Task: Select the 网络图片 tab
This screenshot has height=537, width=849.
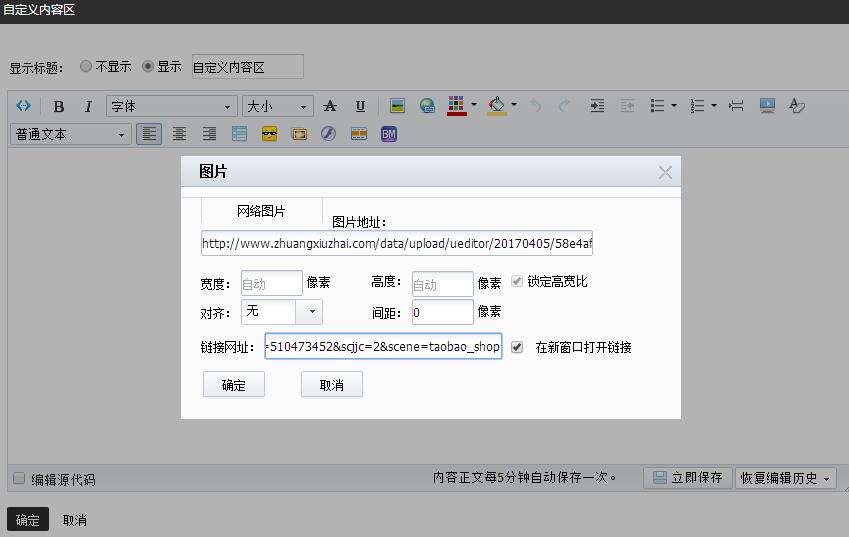Action: [261, 211]
